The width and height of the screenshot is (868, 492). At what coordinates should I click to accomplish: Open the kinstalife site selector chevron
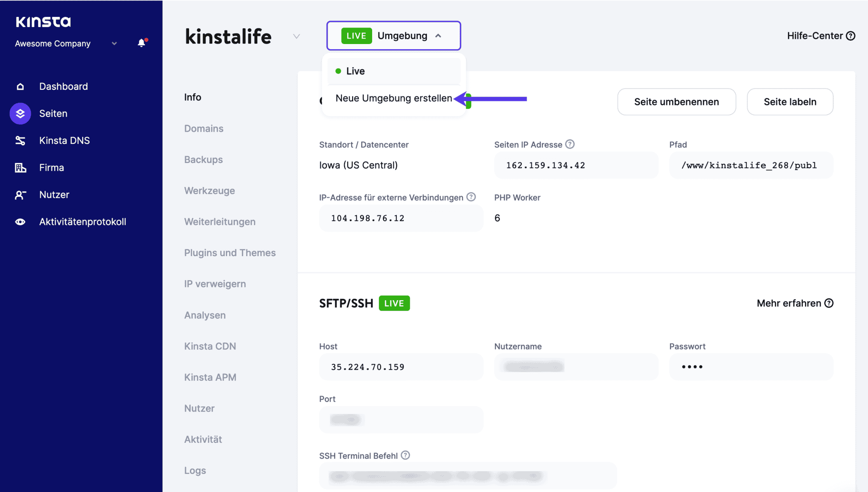(296, 36)
